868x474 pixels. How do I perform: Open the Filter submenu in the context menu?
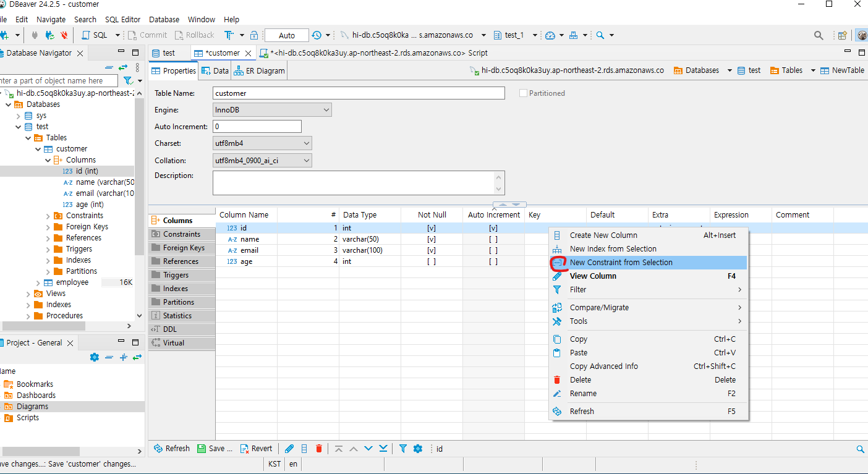649,290
